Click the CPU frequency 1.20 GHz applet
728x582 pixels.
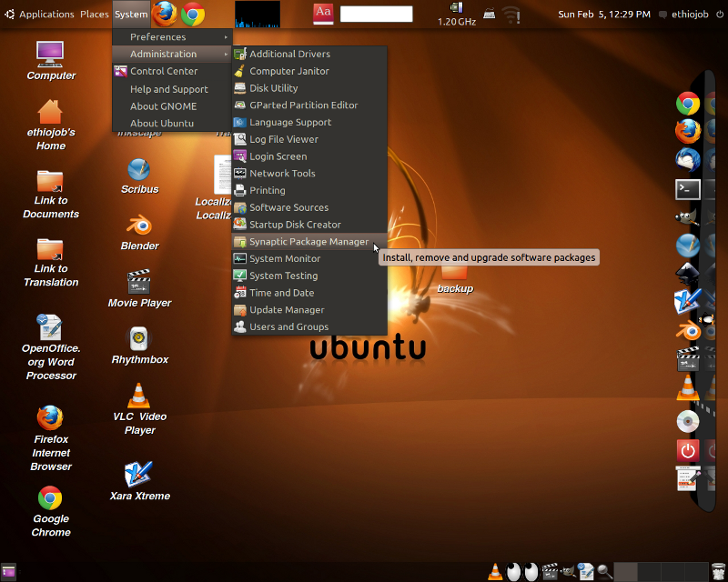[x=457, y=15]
